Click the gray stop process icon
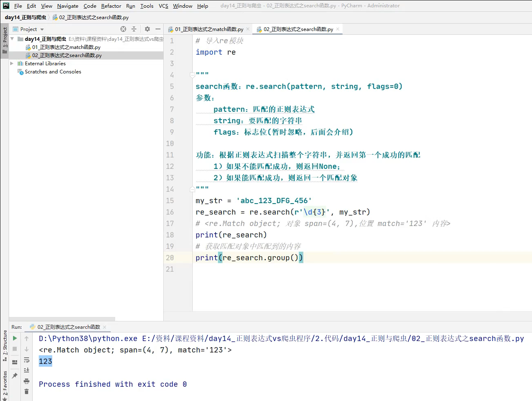 click(15, 349)
